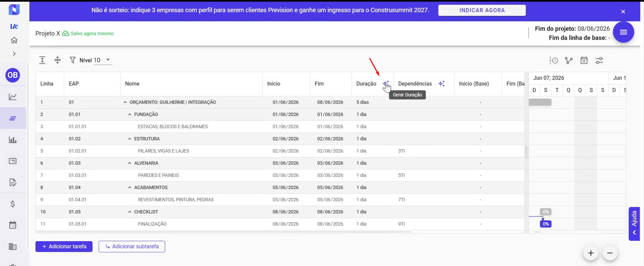Click the gray Gantt bar for row 1
This screenshot has height=266, width=644.
coord(540,102)
